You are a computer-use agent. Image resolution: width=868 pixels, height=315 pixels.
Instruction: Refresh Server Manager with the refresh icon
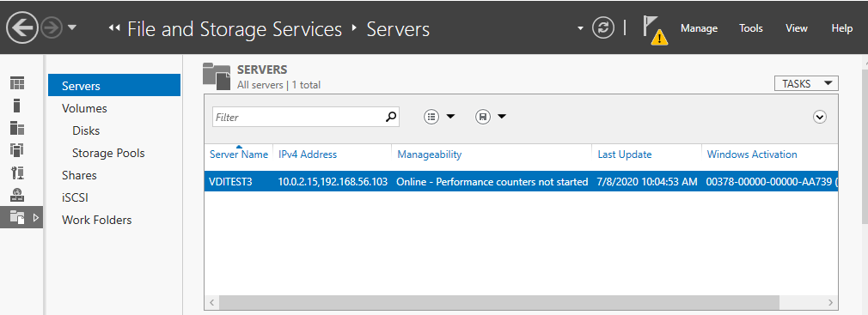click(x=602, y=27)
